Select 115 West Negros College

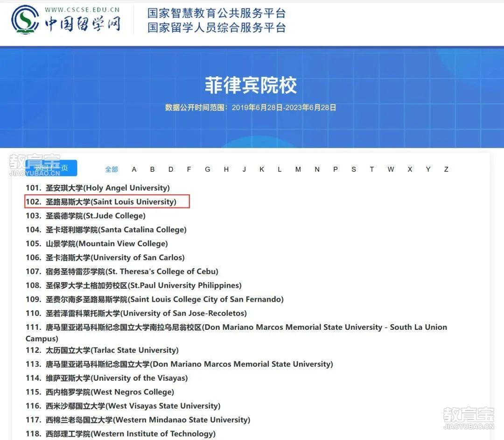[100, 392]
